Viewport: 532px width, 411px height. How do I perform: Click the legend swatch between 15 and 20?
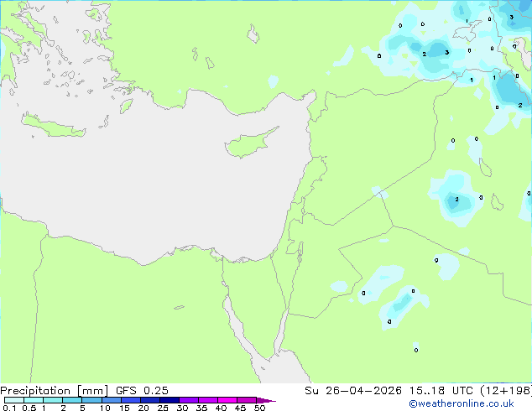coord(130,400)
